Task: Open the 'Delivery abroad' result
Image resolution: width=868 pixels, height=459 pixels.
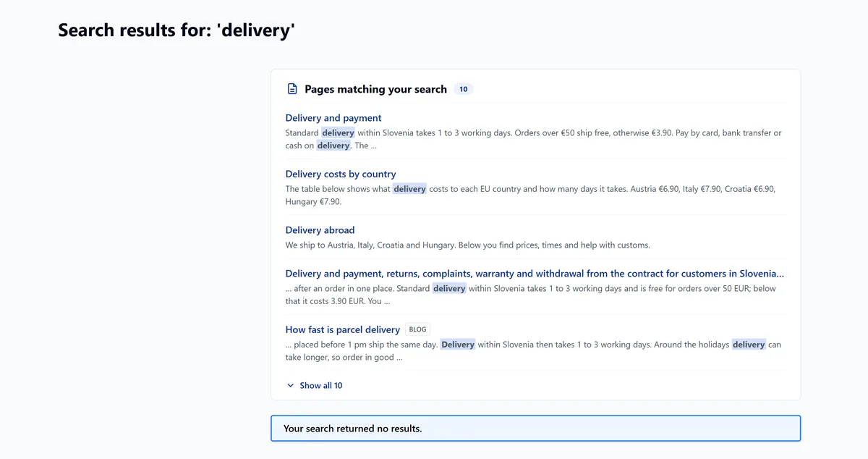Action: [320, 230]
